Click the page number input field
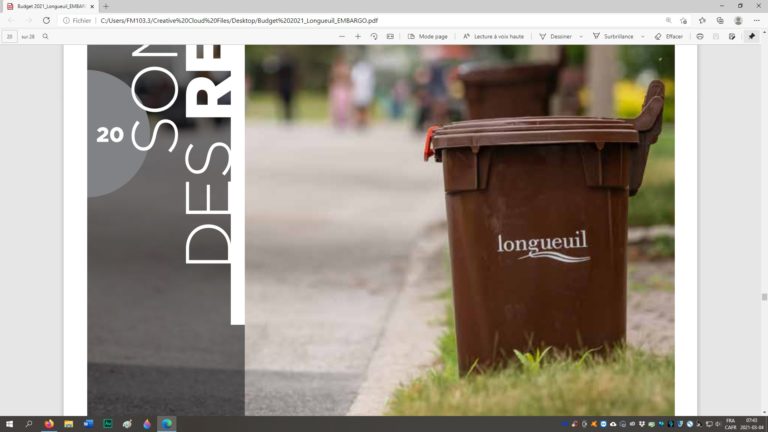The width and height of the screenshot is (768, 432). click(x=10, y=36)
